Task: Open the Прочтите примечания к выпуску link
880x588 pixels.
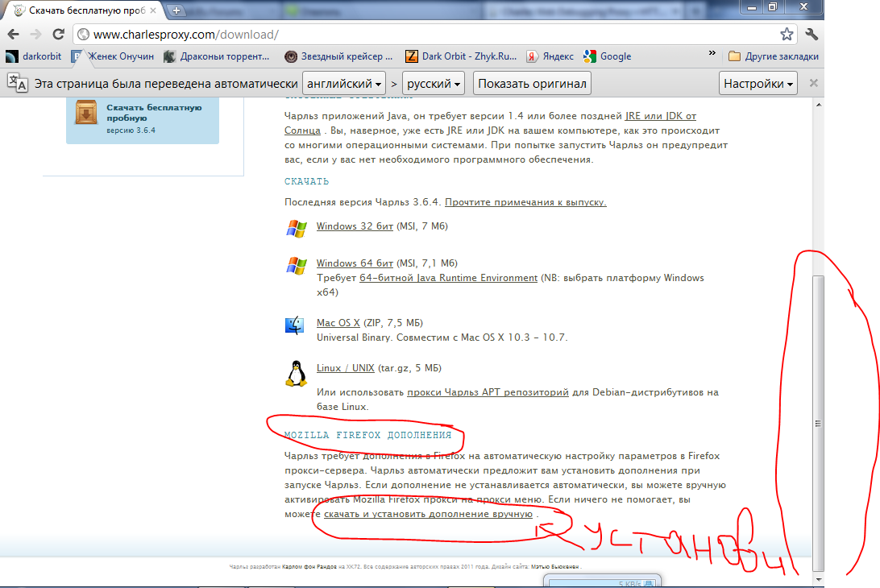Action: [525, 202]
